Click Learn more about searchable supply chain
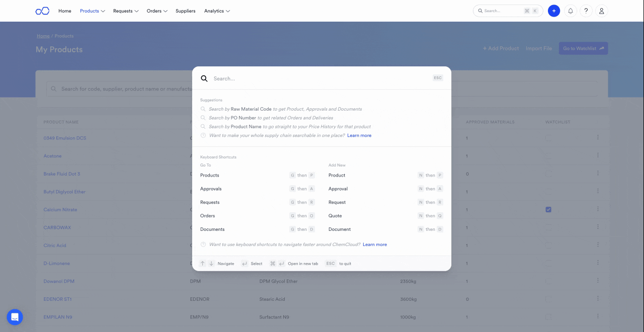This screenshot has height=332, width=644. [x=359, y=135]
